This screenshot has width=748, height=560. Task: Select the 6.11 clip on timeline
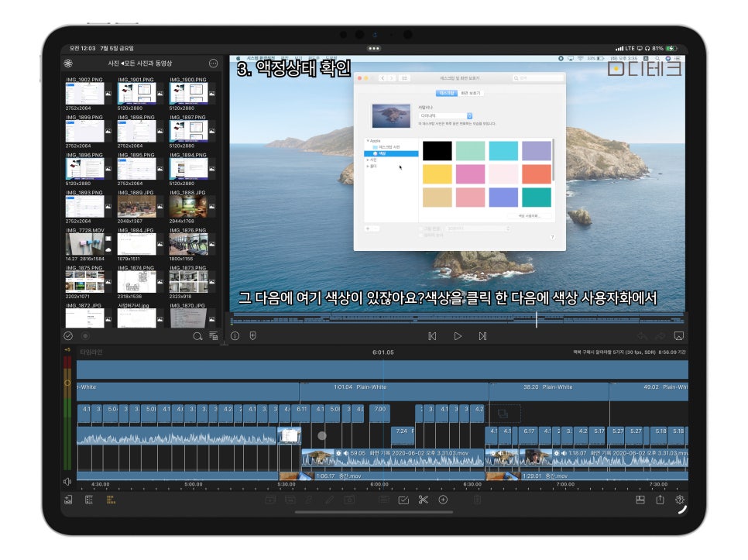(302, 414)
